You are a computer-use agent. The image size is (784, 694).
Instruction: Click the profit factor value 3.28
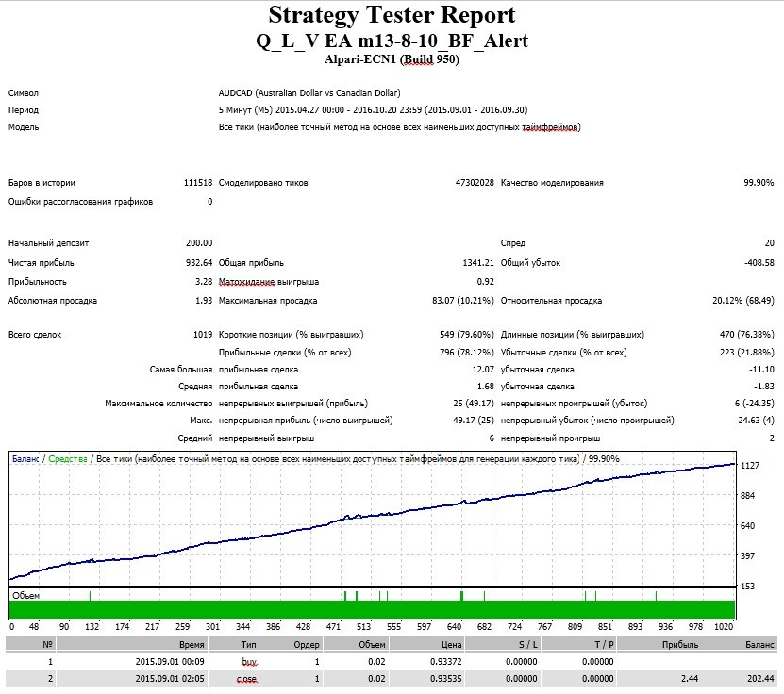204,282
